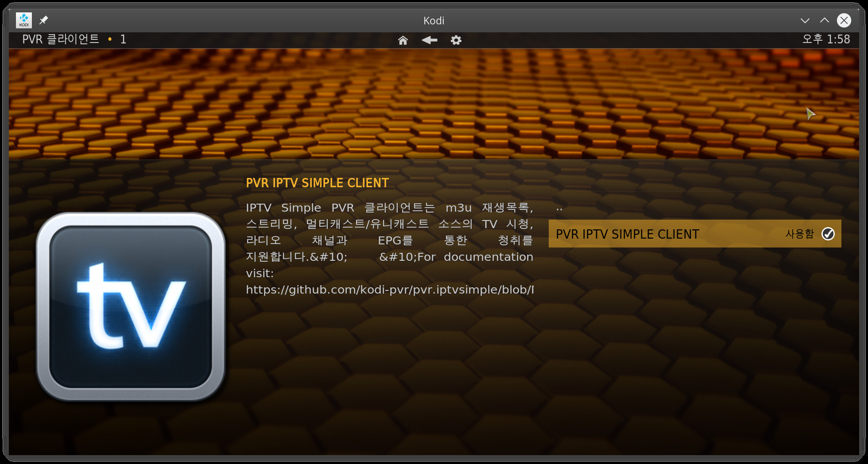Go up via the parent folder '..' item

coord(694,208)
